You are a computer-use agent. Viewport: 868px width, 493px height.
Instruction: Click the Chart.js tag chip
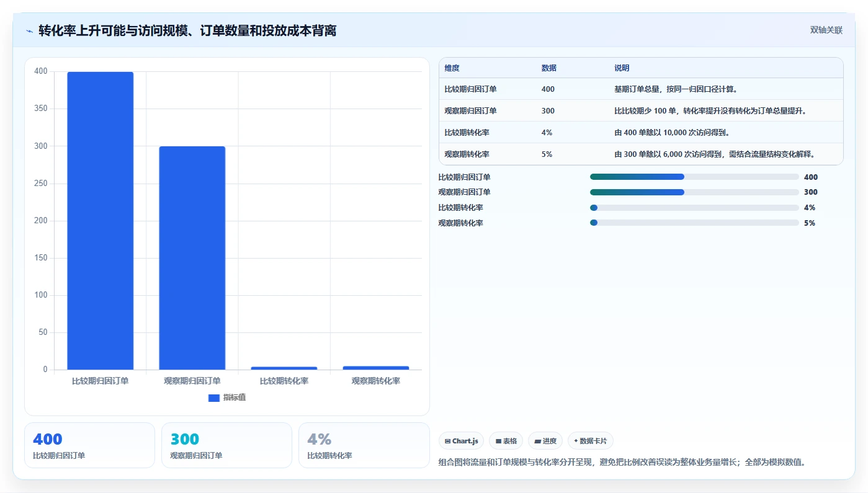click(461, 441)
